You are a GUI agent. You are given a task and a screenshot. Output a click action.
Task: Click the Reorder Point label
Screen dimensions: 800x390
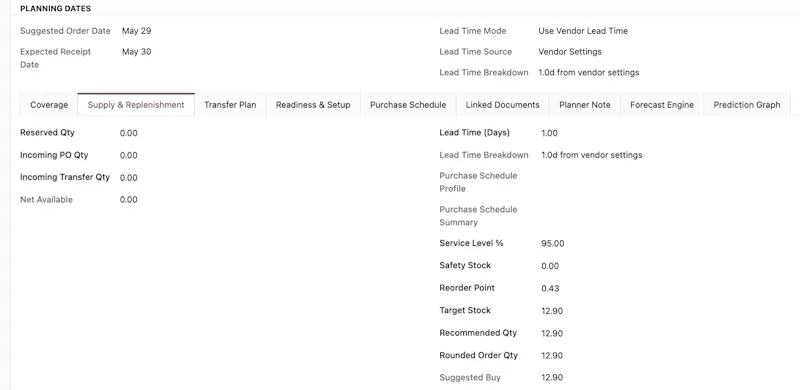tap(467, 288)
